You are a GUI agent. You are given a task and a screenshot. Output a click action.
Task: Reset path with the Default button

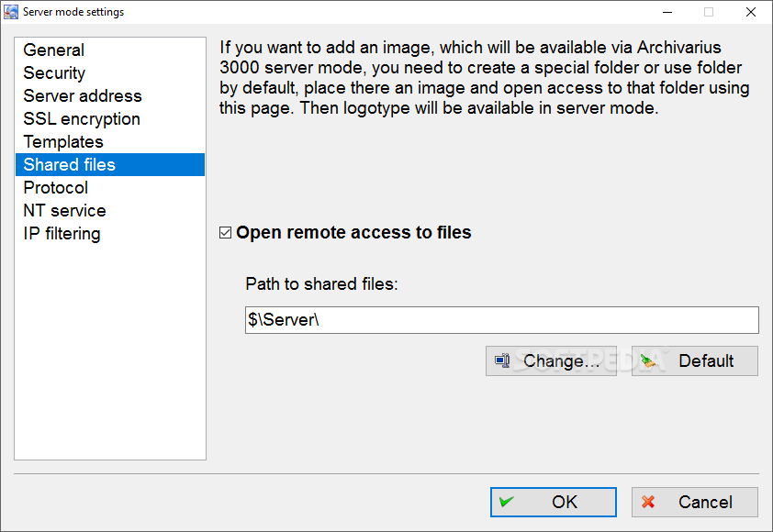(695, 360)
